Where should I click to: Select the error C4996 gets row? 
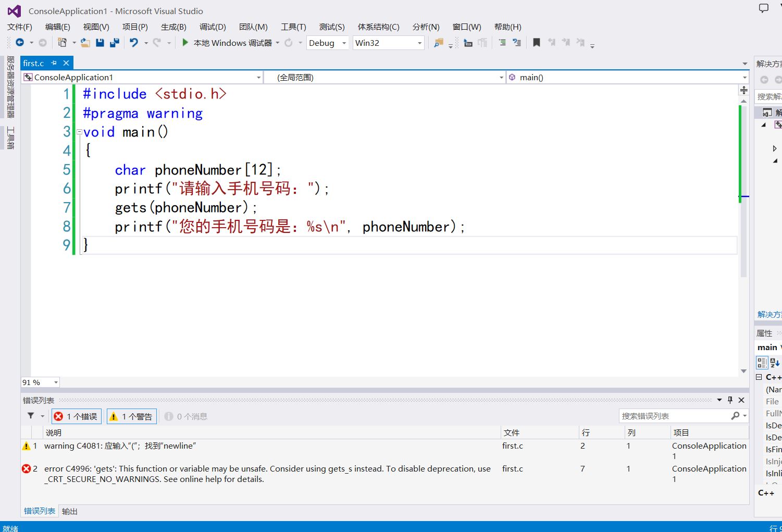(384, 474)
